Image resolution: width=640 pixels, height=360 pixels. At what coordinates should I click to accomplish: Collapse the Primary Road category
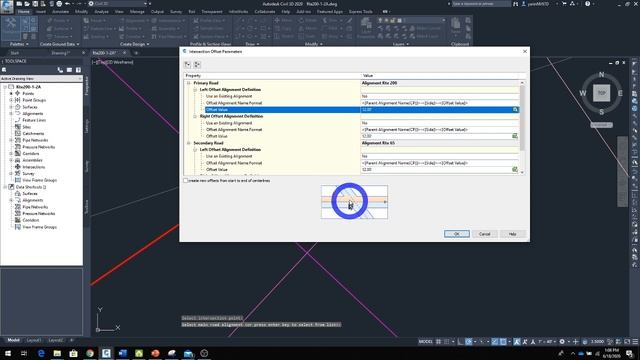(x=189, y=83)
